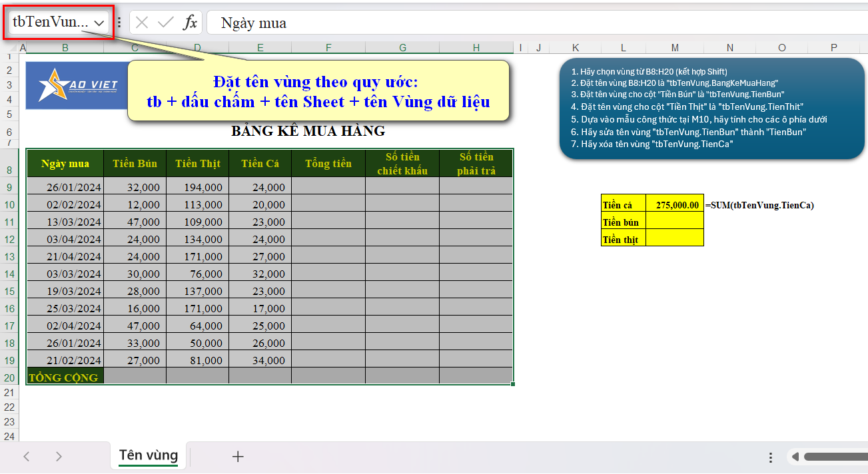The width and height of the screenshot is (868, 474).
Task: Click the next sheet navigation arrow
Action: click(59, 456)
